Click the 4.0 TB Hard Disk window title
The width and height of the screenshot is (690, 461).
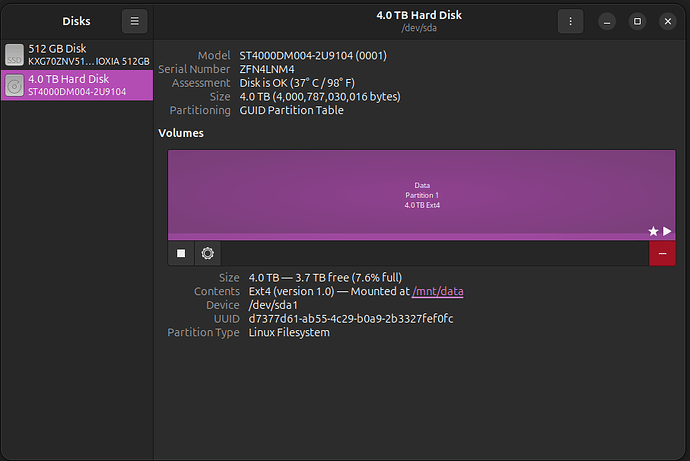click(x=419, y=15)
